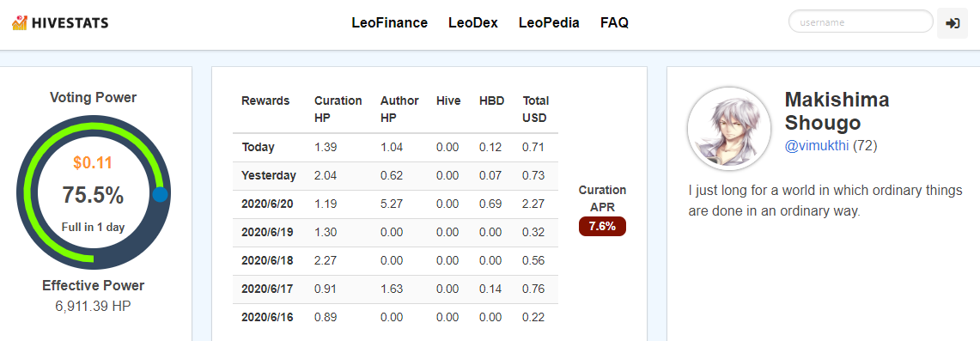Click the 6,911.39 HP effective power value

click(x=93, y=306)
